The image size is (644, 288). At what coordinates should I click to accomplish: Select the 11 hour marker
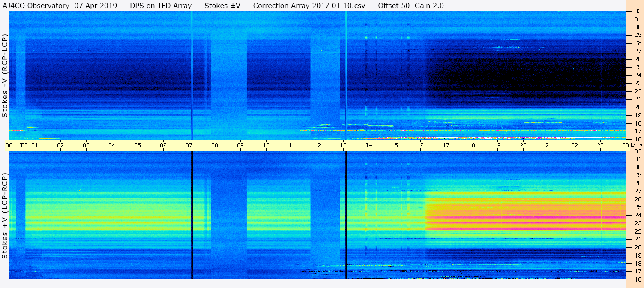pyautogui.click(x=292, y=145)
